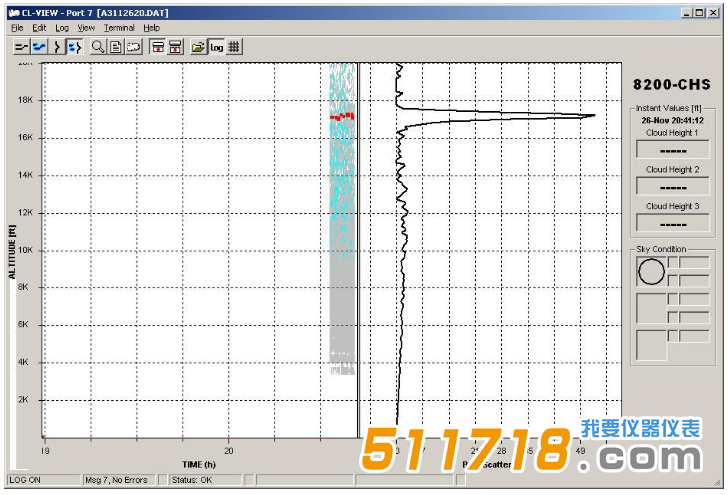Open the Terminal menu
The height and width of the screenshot is (495, 728).
(x=119, y=28)
